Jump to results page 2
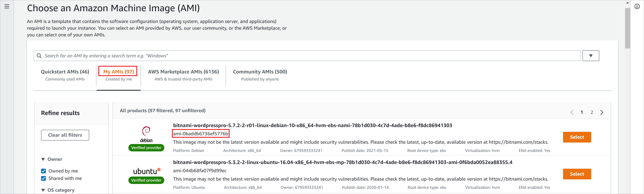Screen dimensions: 644x194 [x=592, y=112]
